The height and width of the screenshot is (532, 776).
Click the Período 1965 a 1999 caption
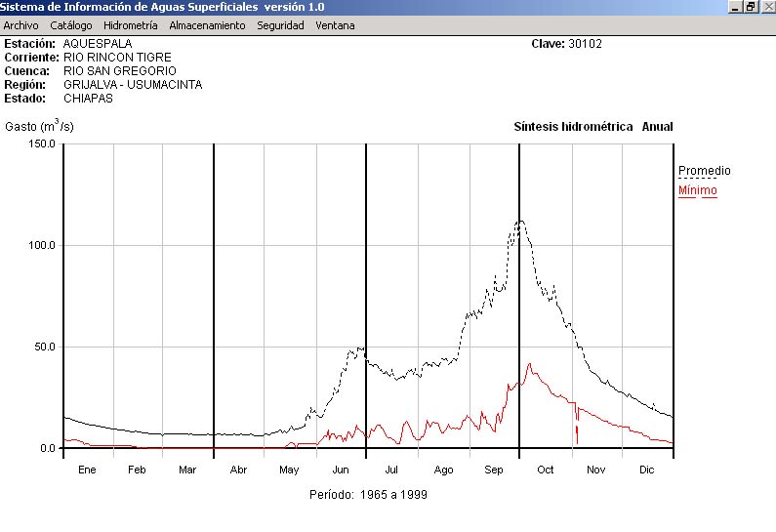coord(367,495)
